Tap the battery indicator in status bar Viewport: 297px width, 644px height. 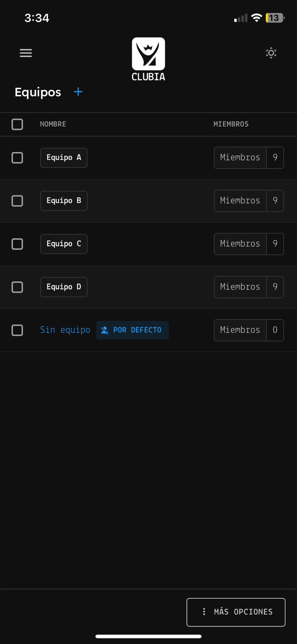click(x=275, y=18)
